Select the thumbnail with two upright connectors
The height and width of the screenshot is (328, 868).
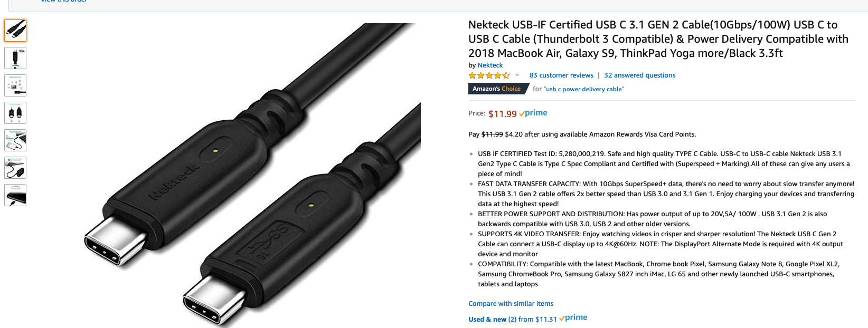(x=15, y=113)
